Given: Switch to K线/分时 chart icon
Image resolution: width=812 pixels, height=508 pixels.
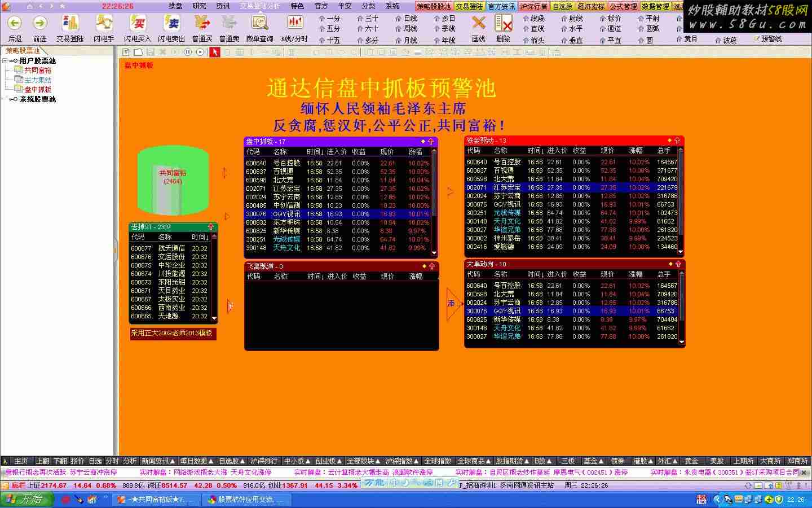Looking at the screenshot, I should tap(294, 23).
